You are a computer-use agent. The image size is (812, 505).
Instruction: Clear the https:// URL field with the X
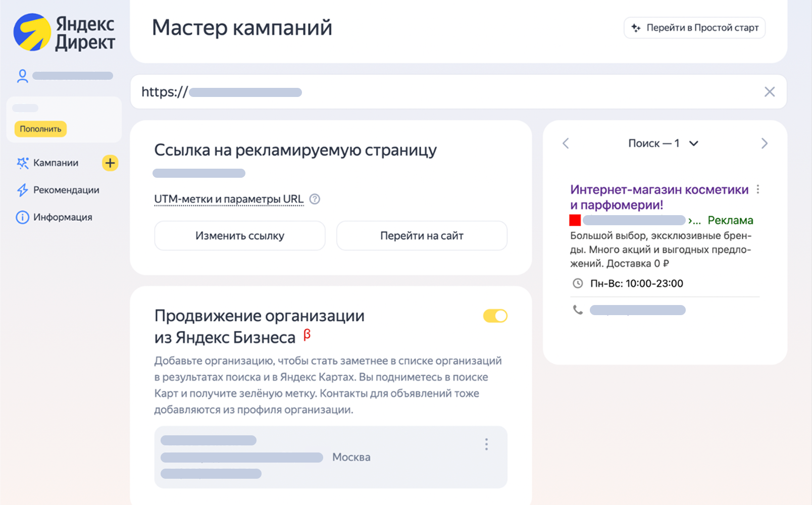coord(769,91)
